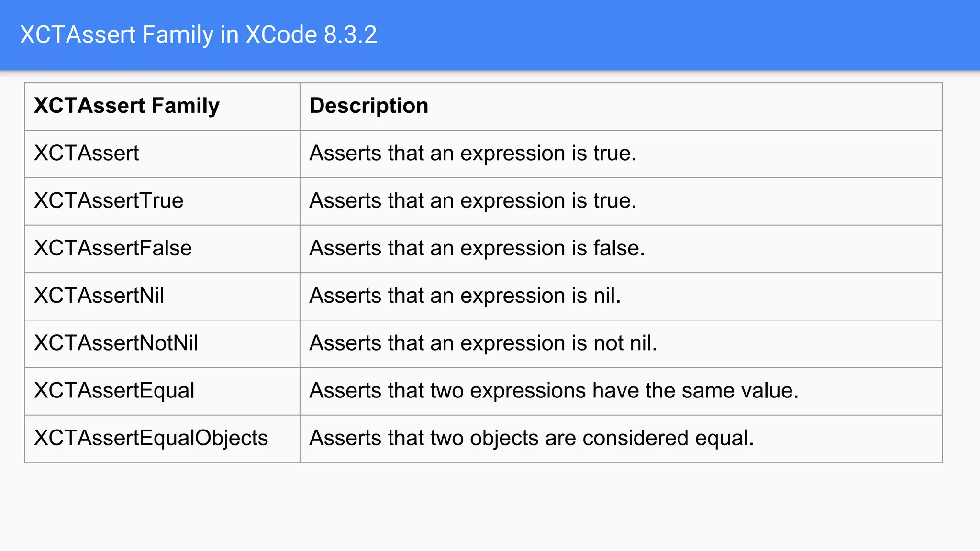Select XCTAssert's description in the first row
Viewport: 980px width, 551px height.
click(x=473, y=154)
